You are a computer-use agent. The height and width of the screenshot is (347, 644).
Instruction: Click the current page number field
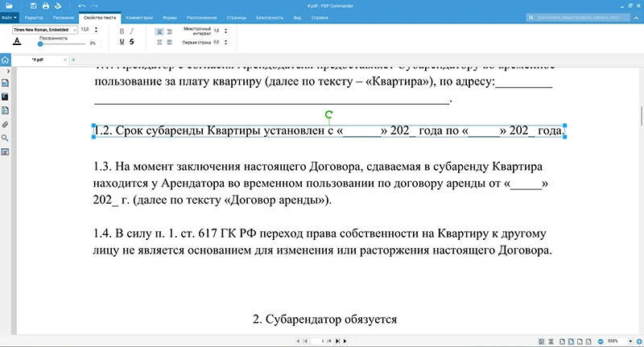point(318,341)
